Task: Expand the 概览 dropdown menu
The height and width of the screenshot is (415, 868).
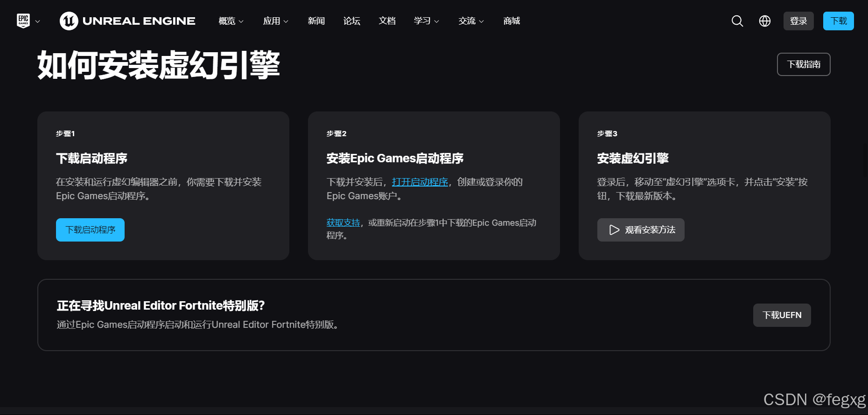Action: (231, 21)
